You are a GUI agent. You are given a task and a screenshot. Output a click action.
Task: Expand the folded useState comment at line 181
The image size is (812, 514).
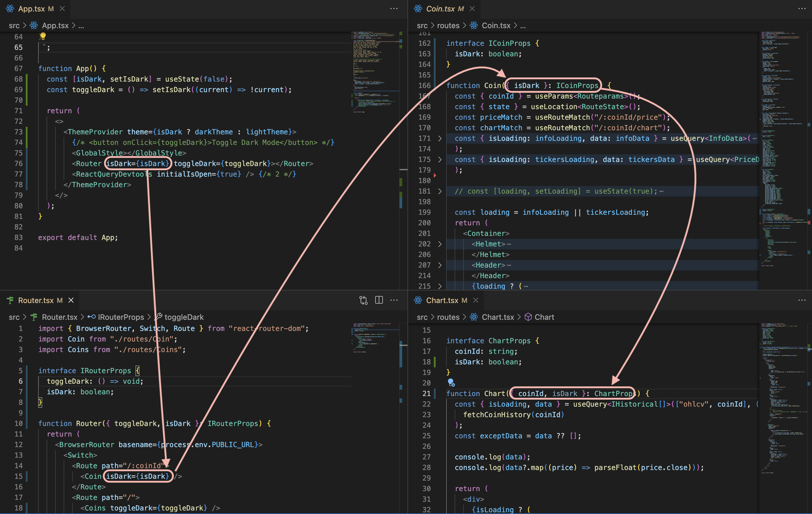point(440,191)
